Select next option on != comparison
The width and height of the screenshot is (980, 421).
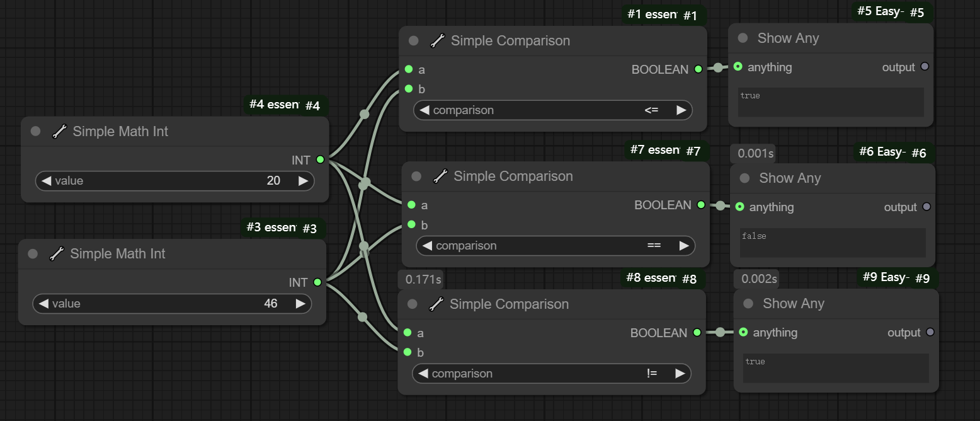click(x=680, y=374)
